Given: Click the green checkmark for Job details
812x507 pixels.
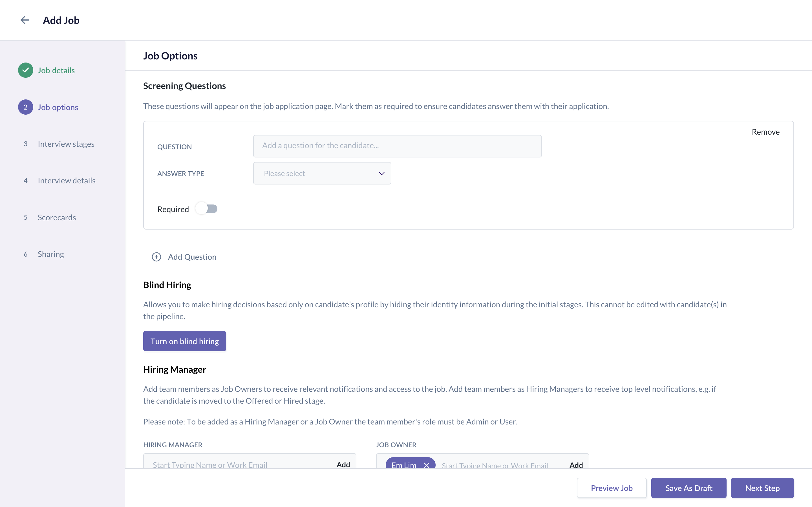Looking at the screenshot, I should pyautogui.click(x=25, y=70).
